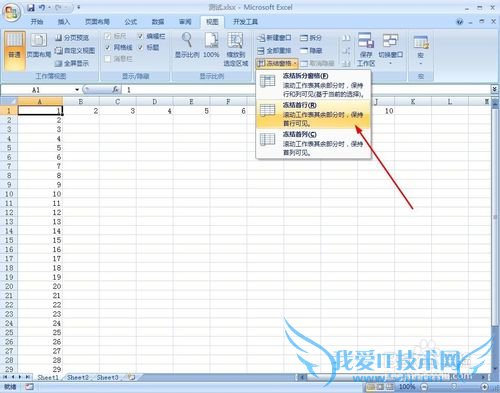Image resolution: width=500 pixels, height=393 pixels.
Task: Click Arrange All (全部重排)
Action: 274,51
